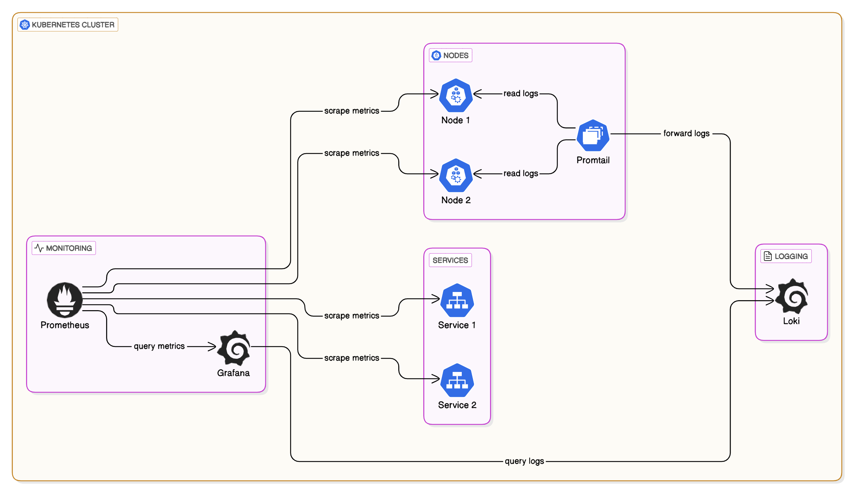This screenshot has width=865, height=504.
Task: Click the query logs edge label
Action: [524, 461]
